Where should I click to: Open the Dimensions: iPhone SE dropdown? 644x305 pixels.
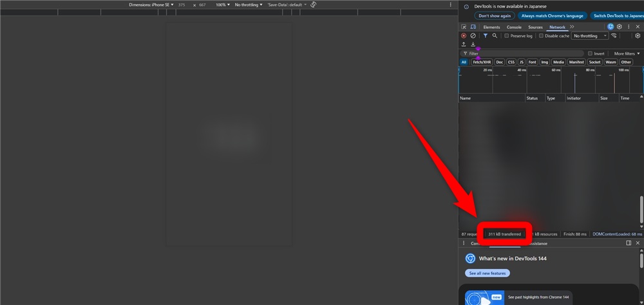tap(151, 5)
